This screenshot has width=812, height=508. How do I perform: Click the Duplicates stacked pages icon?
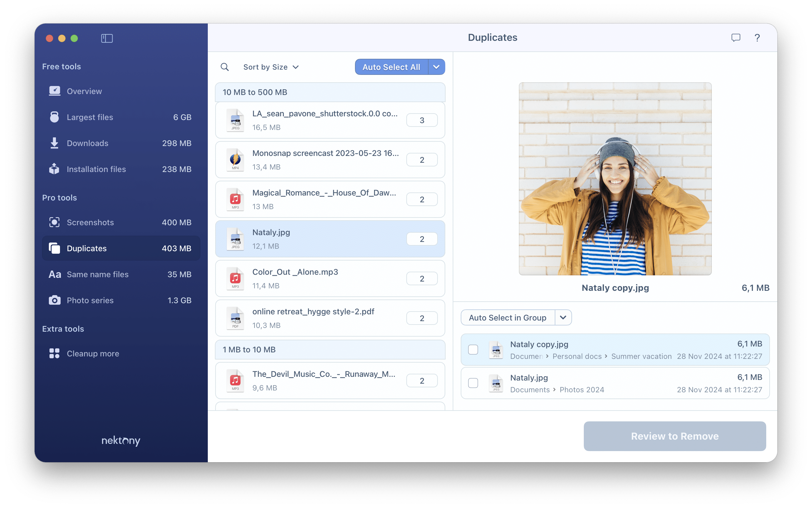click(x=54, y=248)
